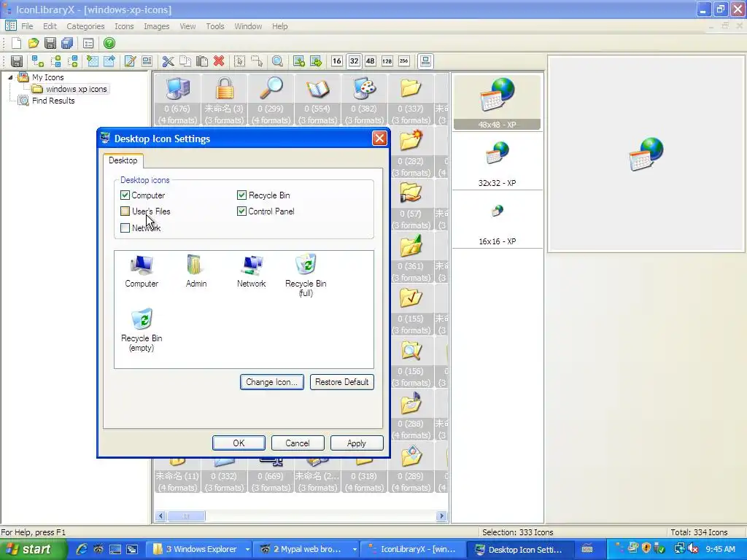Screen dimensions: 747x560
Task: Click the Restore Default button
Action: click(x=341, y=382)
